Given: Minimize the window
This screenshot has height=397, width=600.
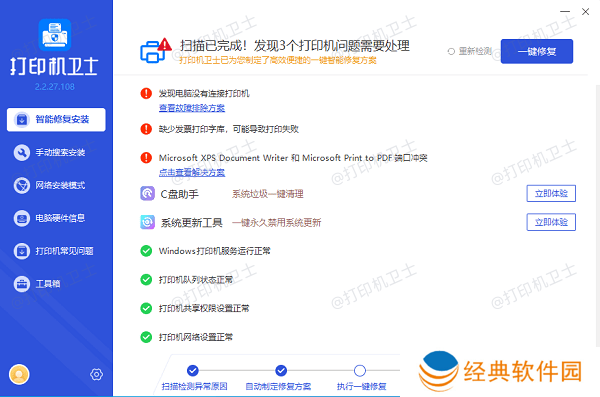Looking at the screenshot, I should click(565, 11).
